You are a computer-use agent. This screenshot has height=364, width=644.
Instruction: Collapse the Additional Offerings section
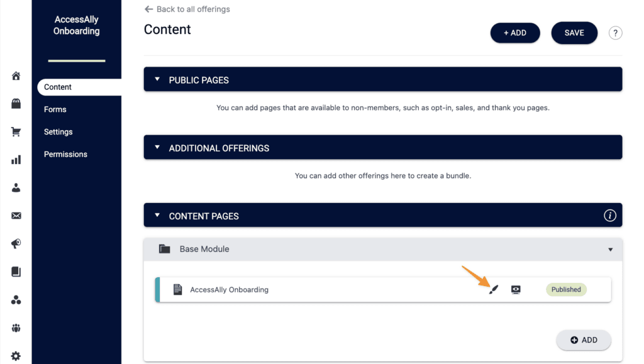157,148
